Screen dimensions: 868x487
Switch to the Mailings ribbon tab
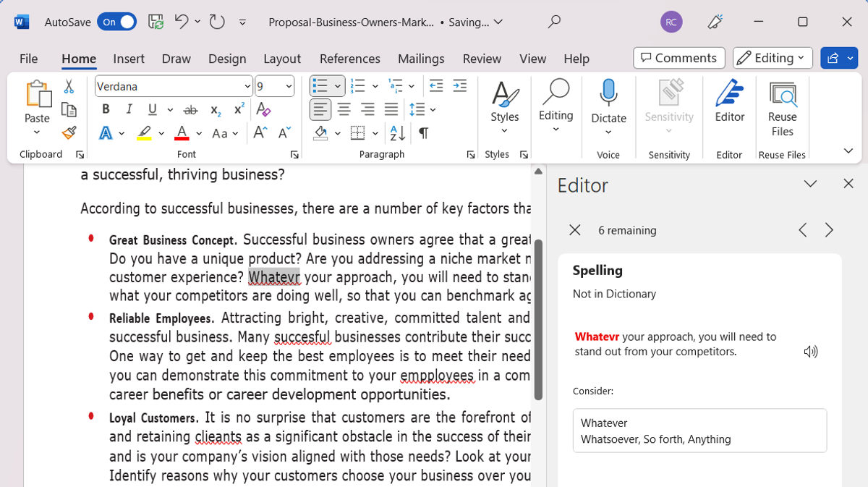click(421, 59)
